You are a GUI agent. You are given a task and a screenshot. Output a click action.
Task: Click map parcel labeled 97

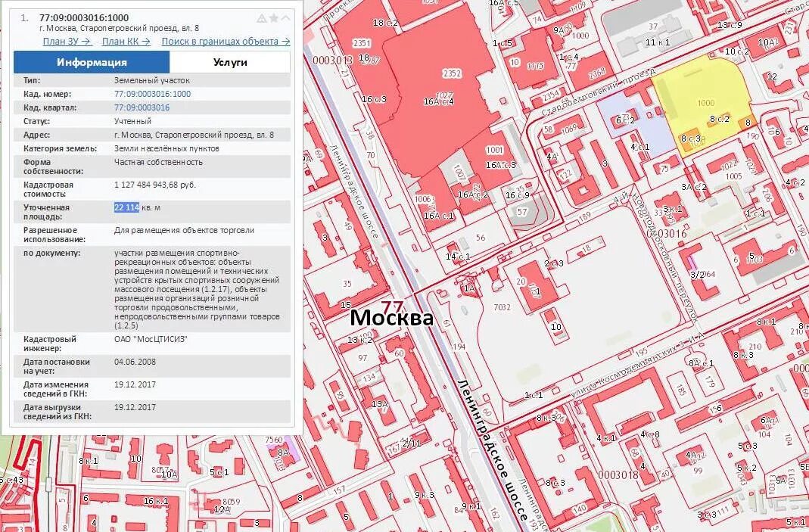pos(362,358)
